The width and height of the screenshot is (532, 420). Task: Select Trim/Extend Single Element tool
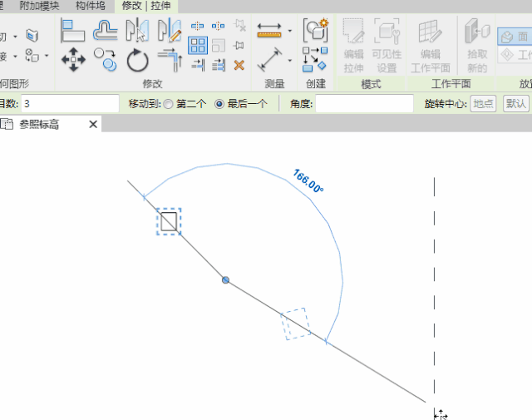198,65
